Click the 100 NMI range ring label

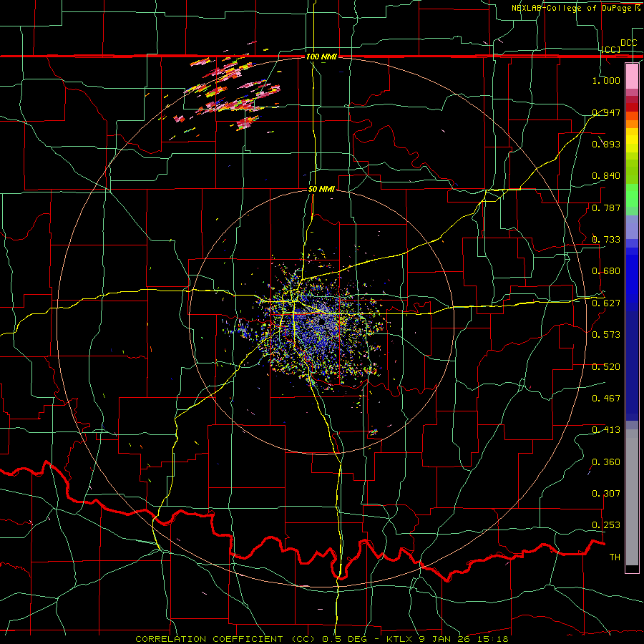click(321, 57)
